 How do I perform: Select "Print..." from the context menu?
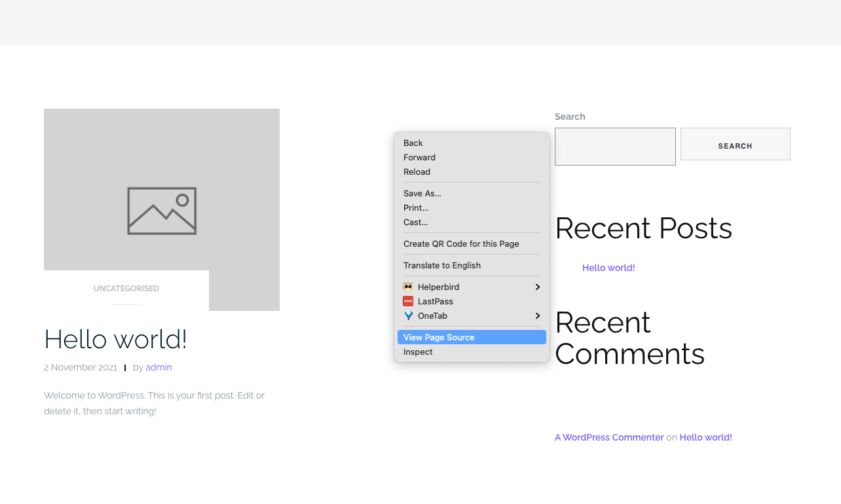tap(416, 207)
